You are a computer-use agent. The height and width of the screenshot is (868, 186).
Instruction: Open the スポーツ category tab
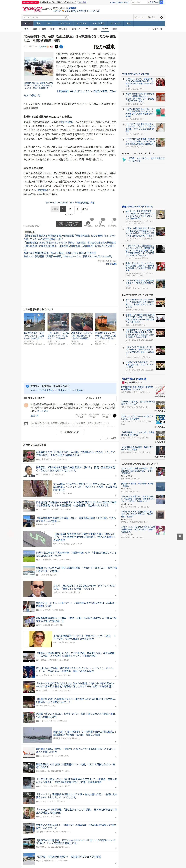76,29
